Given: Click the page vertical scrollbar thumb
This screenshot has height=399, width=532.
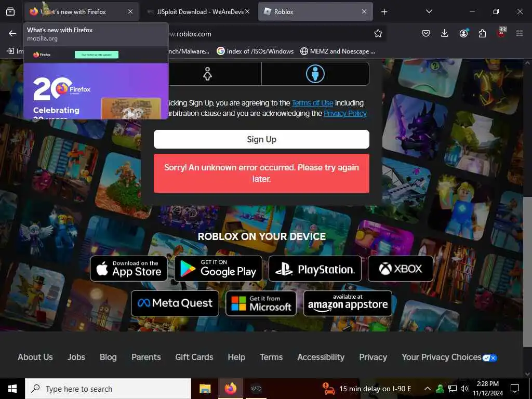Looking at the screenshot, I should pos(527,271).
